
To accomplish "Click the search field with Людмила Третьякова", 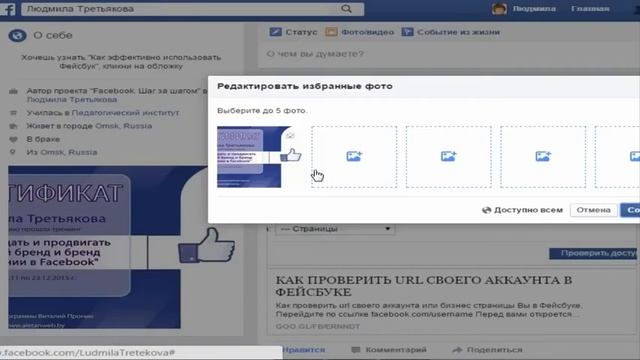I will [x=192, y=9].
